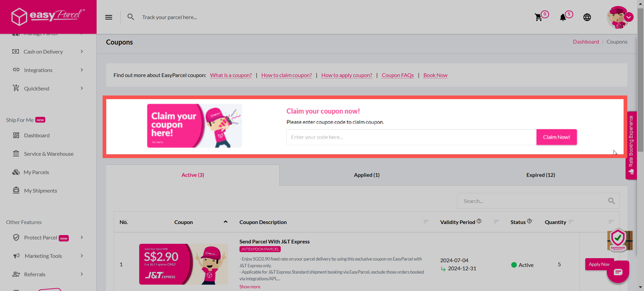Viewport: 644px width, 291px height.
Task: Open the Book Now link
Action: click(x=435, y=75)
